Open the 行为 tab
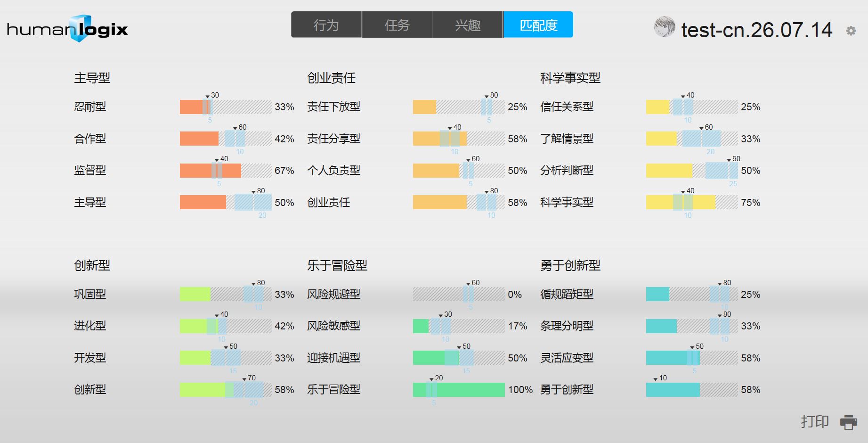 point(326,25)
